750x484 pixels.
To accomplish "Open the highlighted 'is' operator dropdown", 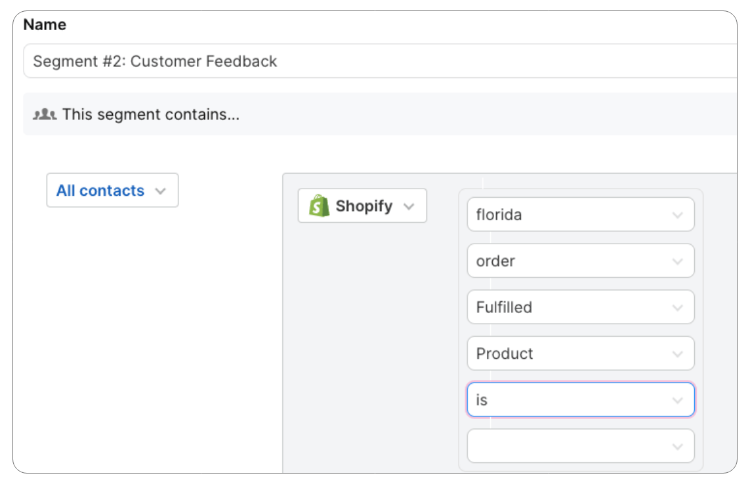I will pos(581,399).
